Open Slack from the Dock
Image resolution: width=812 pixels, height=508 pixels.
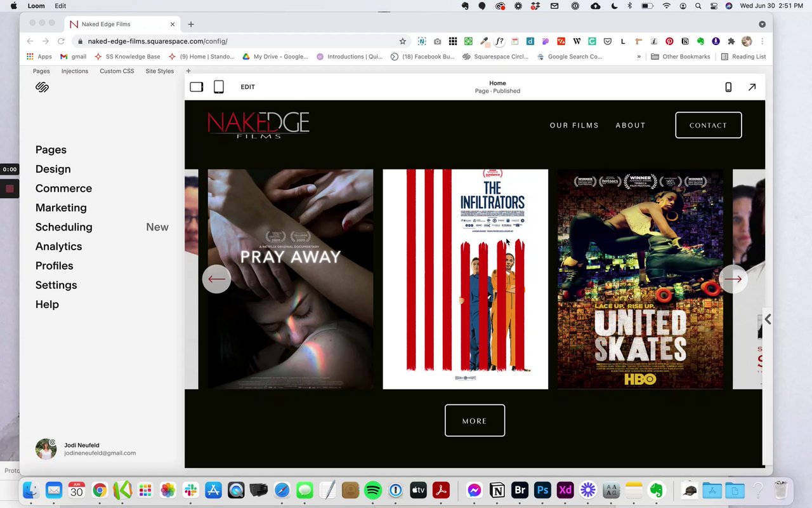coord(190,490)
